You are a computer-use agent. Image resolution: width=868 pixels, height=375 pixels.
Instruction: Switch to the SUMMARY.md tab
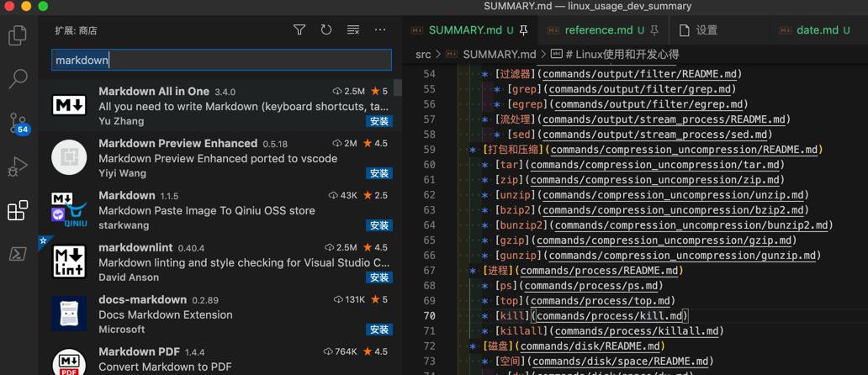click(469, 30)
